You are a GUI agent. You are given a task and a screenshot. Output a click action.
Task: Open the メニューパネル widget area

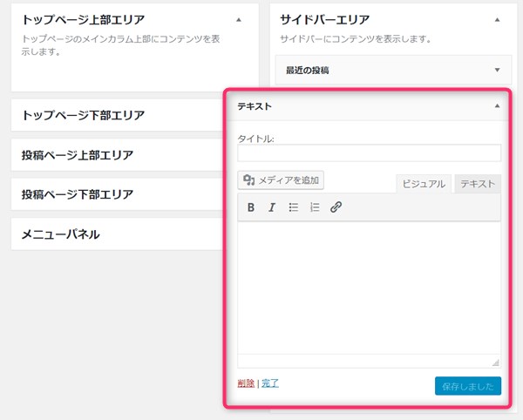pos(118,234)
